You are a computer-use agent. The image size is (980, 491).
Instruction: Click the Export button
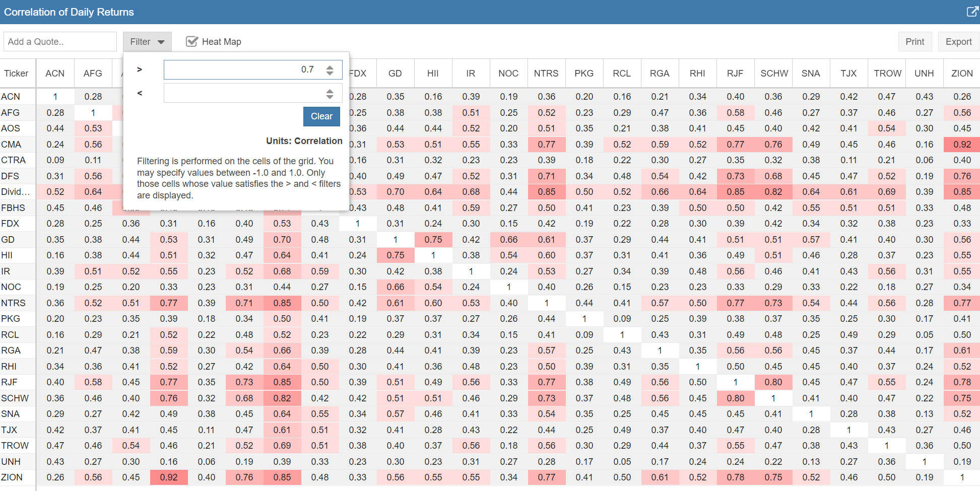[958, 42]
